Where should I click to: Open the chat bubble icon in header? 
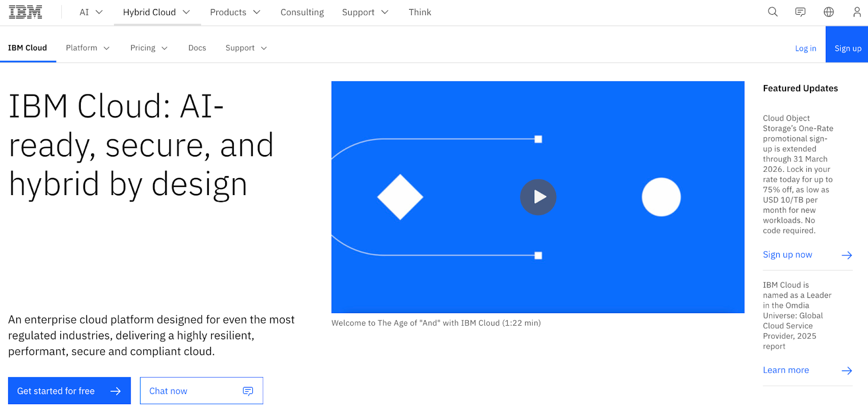tap(800, 12)
